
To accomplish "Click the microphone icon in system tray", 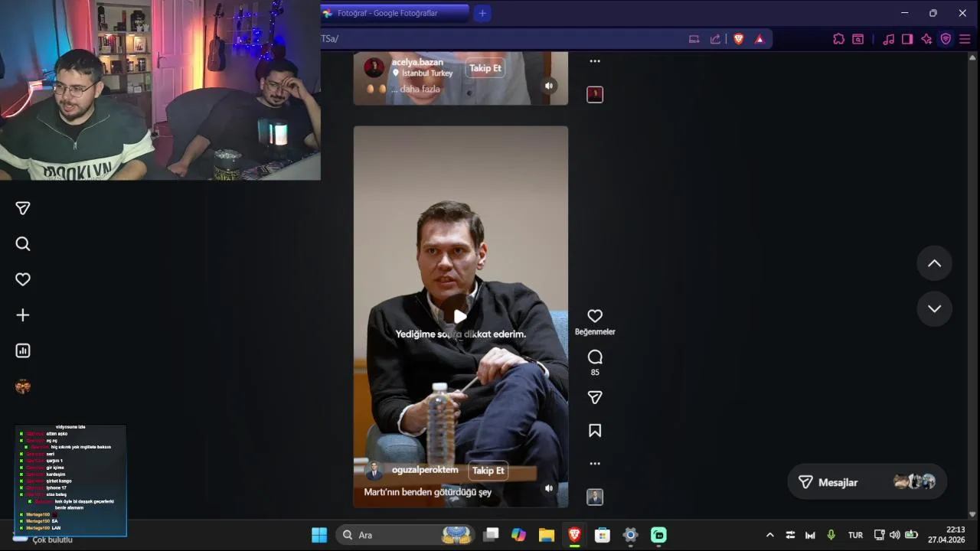I will point(831,535).
